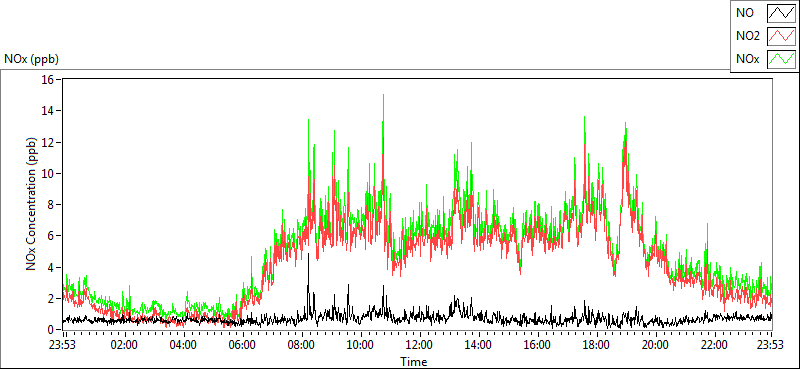Click the 08:00 time axis marker
The height and width of the screenshot is (369, 800).
(302, 344)
